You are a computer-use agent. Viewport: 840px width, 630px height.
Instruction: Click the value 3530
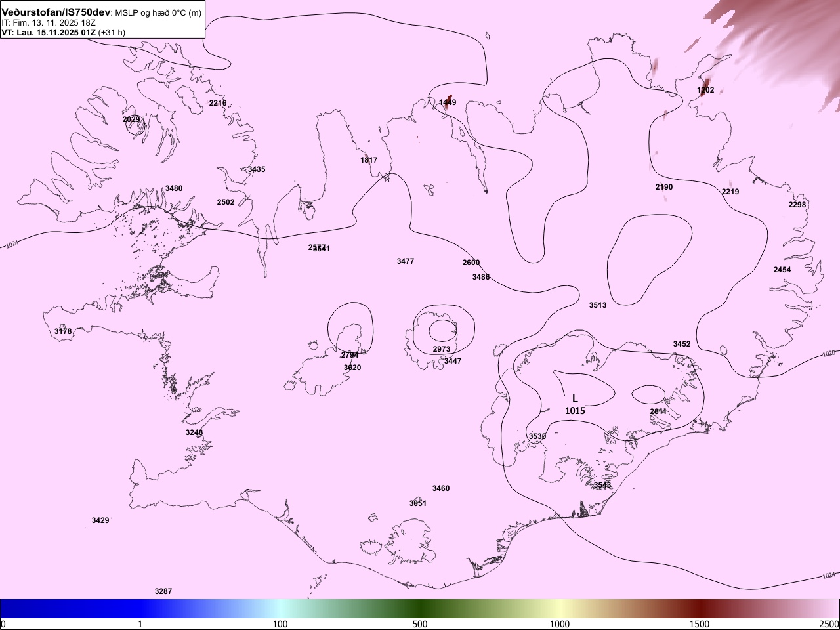tap(537, 436)
